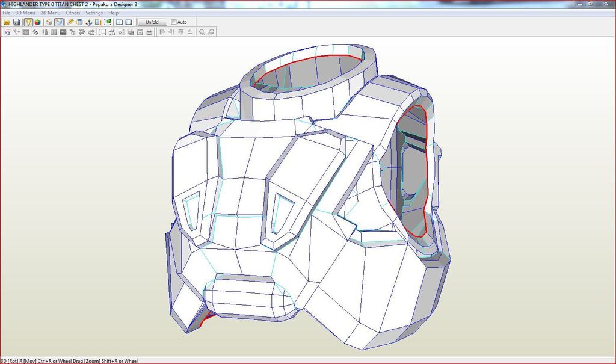Click the printer icon in second toolbar
The image size is (616, 364).
(149, 32)
